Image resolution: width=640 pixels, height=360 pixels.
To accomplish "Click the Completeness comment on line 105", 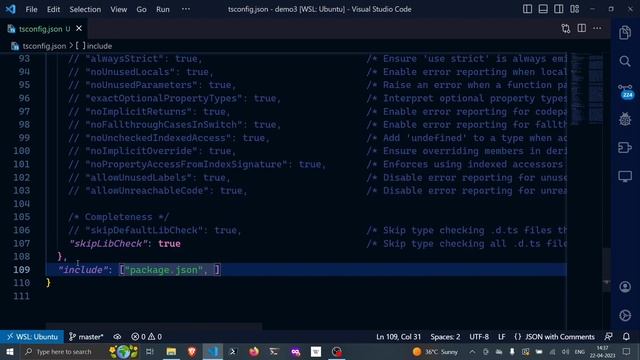I will pyautogui.click(x=118, y=217).
